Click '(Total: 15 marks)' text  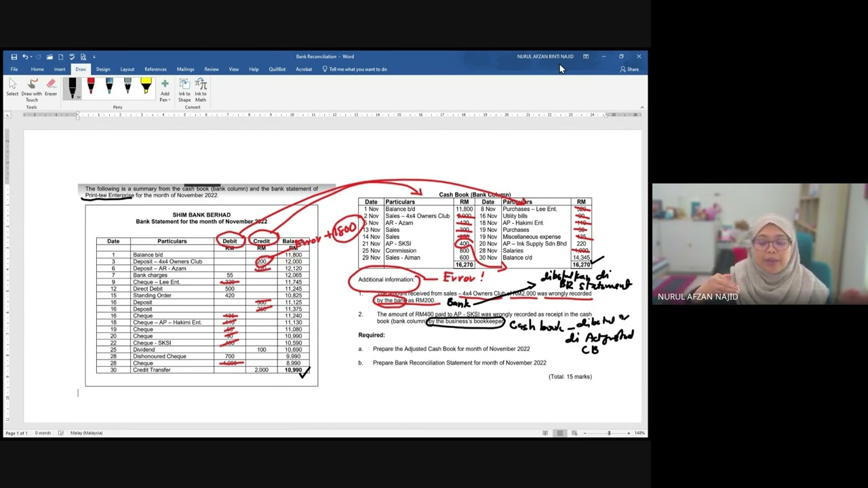coord(570,377)
